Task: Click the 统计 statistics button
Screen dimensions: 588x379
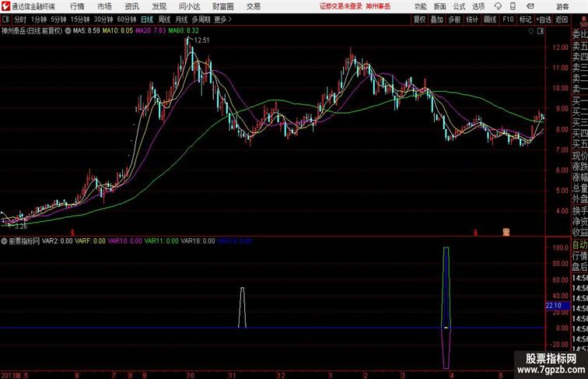Action: (472, 19)
